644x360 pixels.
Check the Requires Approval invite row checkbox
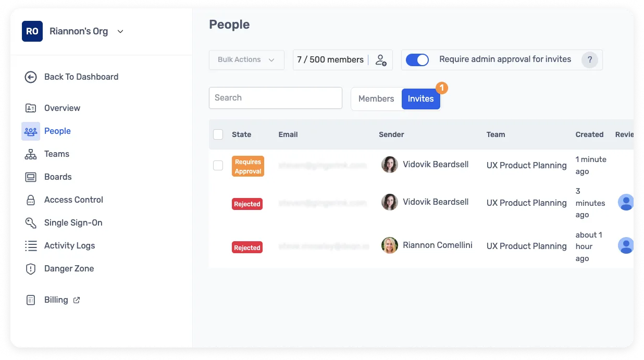click(218, 165)
